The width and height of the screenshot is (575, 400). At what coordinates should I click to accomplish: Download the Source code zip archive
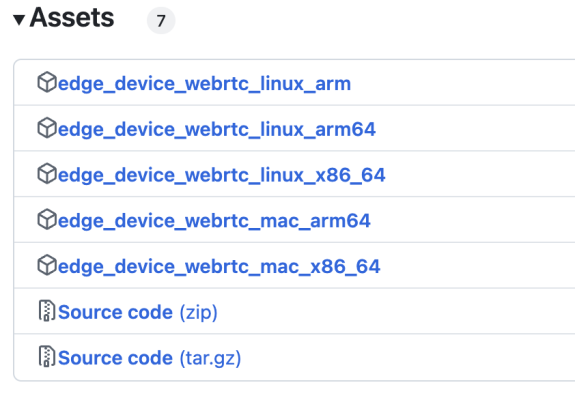[x=138, y=312]
